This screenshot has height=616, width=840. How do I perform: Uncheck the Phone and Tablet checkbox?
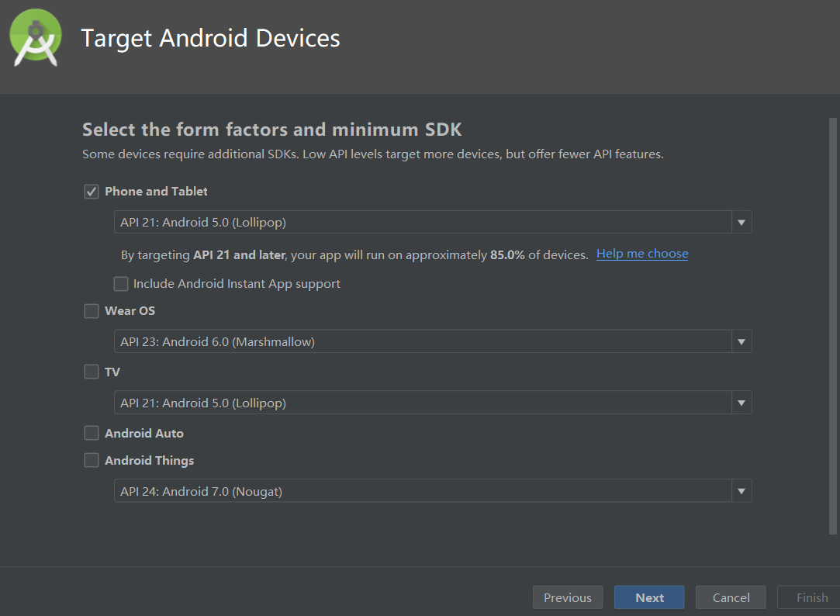click(91, 191)
